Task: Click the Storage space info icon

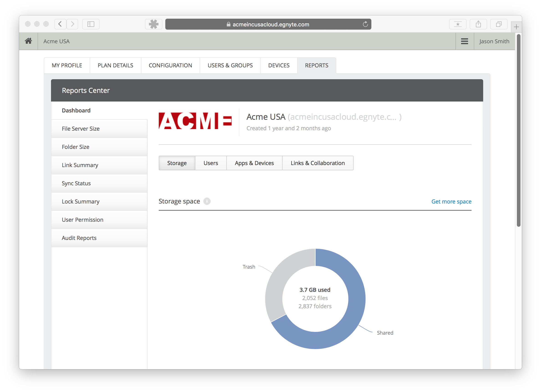Action: pyautogui.click(x=207, y=201)
